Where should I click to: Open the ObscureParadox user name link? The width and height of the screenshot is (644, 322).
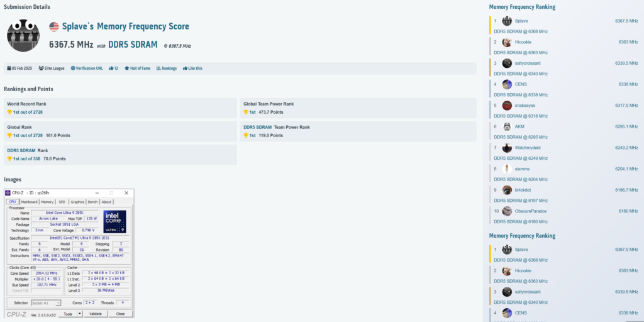(531, 211)
